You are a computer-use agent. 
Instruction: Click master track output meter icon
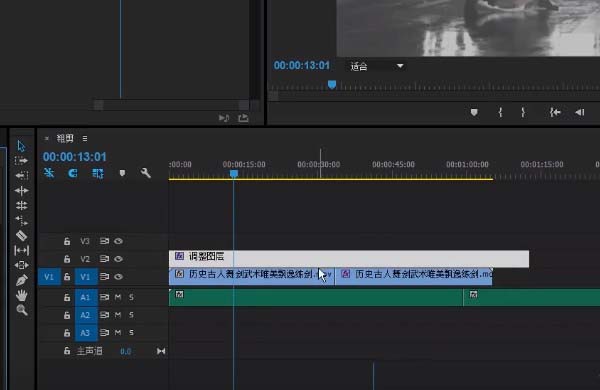tap(161, 351)
